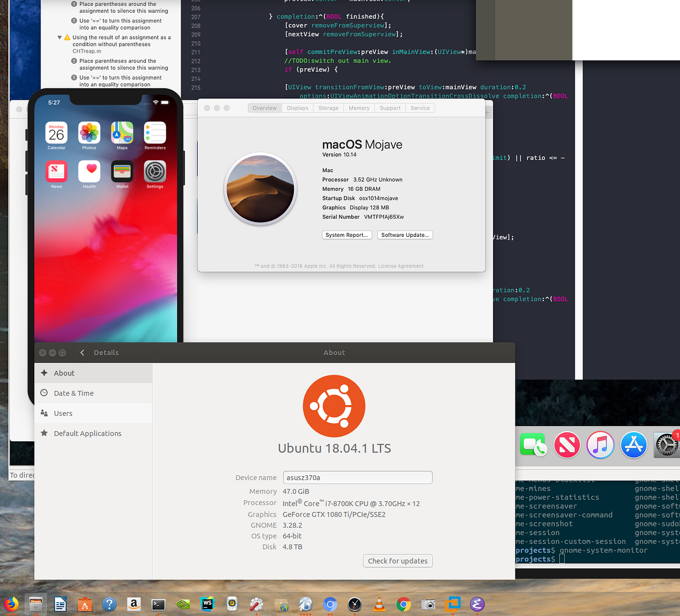Click the macOS Mojave desert thumbnail image

[260, 189]
